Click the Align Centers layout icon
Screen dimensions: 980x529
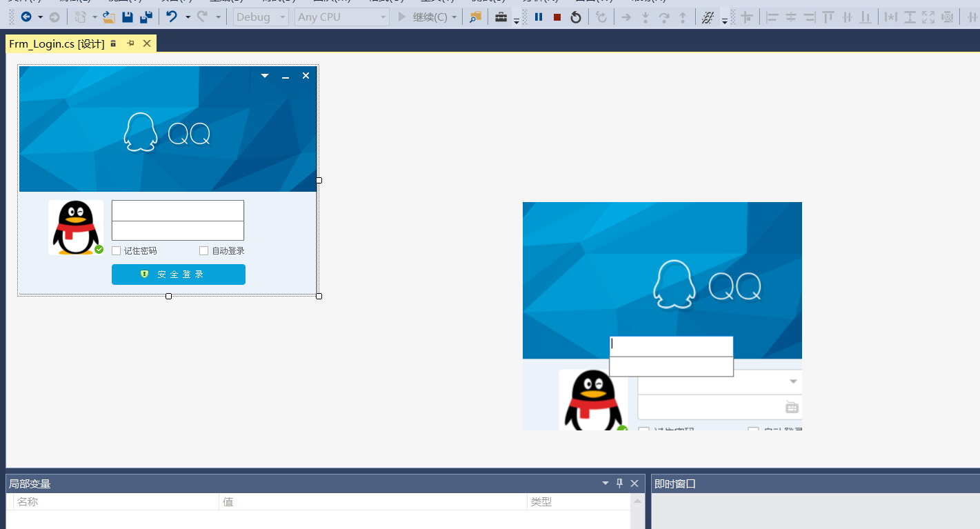click(x=791, y=17)
